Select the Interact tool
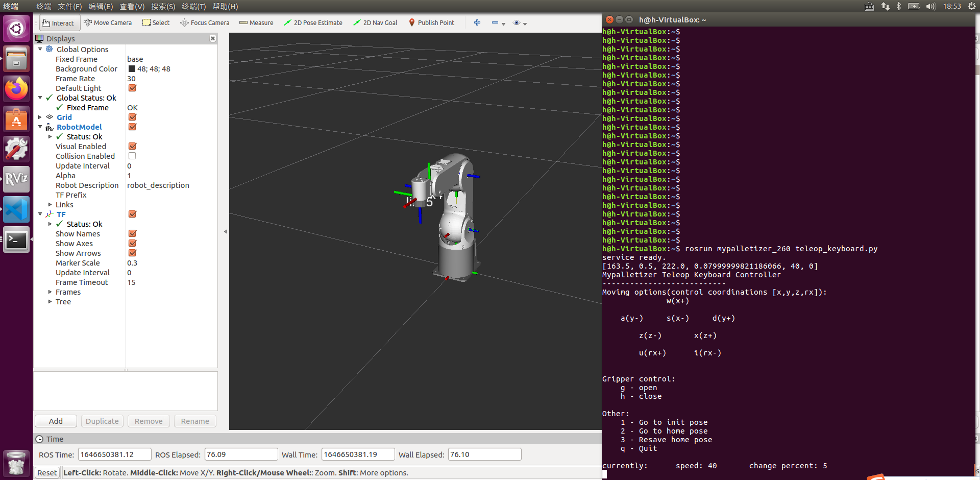Screen dimensions: 980x480 point(58,23)
